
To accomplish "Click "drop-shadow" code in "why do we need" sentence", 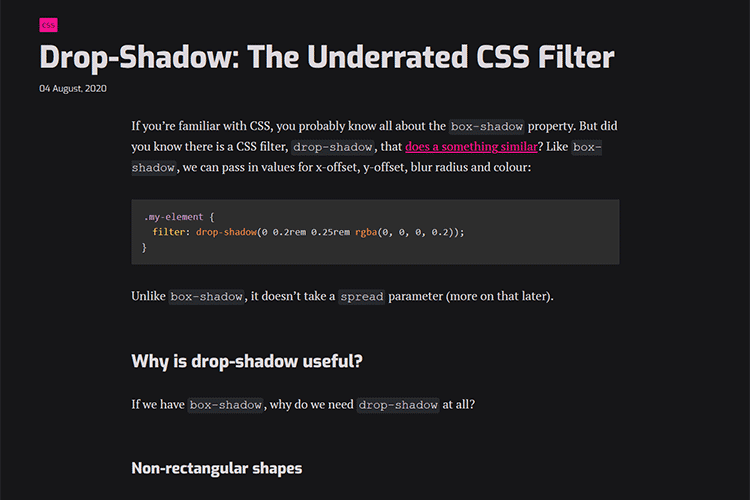I will pyautogui.click(x=398, y=405).
